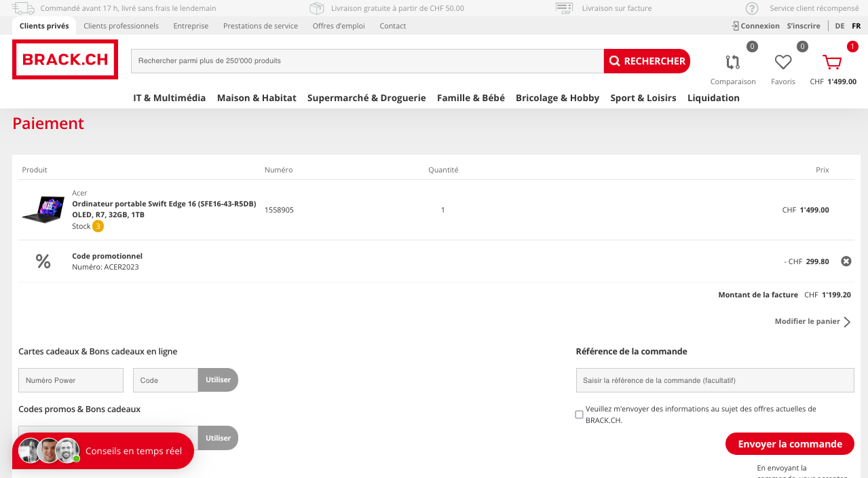Screen dimensions: 868x478
Task: Switch to Clients professionnels tab
Action: [x=121, y=26]
